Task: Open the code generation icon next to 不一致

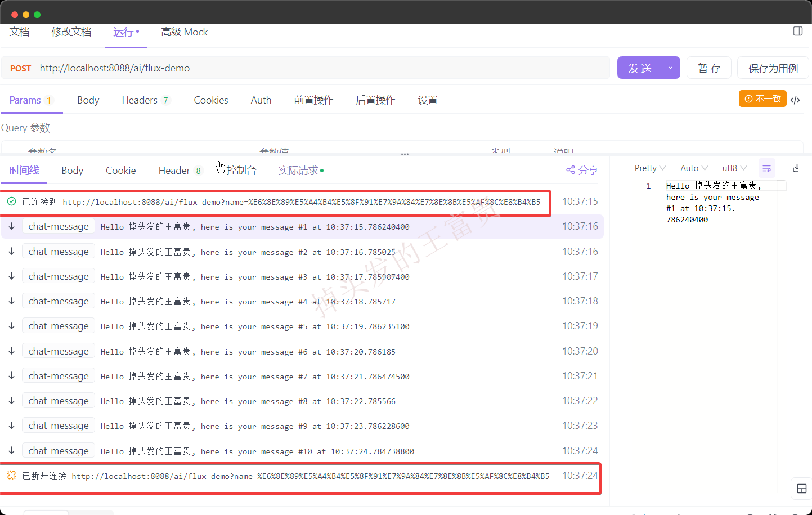Action: tap(795, 100)
